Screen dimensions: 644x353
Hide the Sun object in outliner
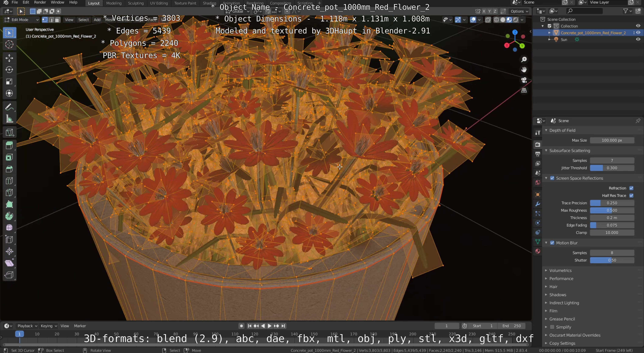coord(638,40)
